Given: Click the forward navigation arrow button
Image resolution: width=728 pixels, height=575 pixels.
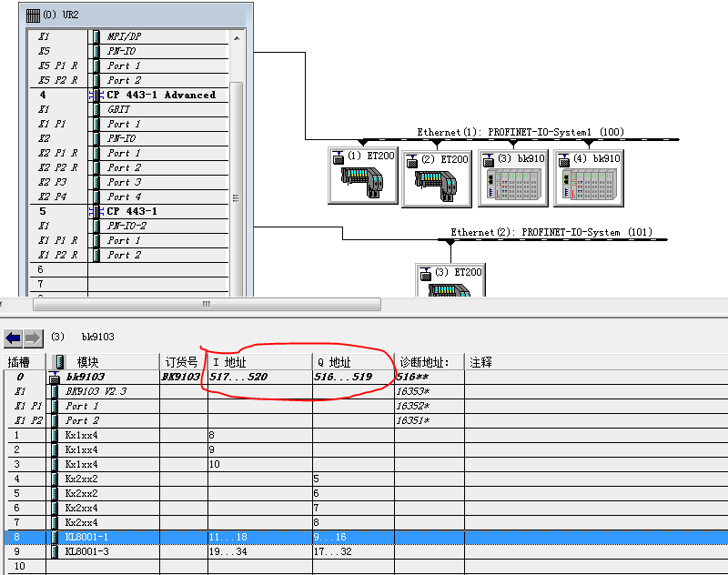Looking at the screenshot, I should coord(33,338).
